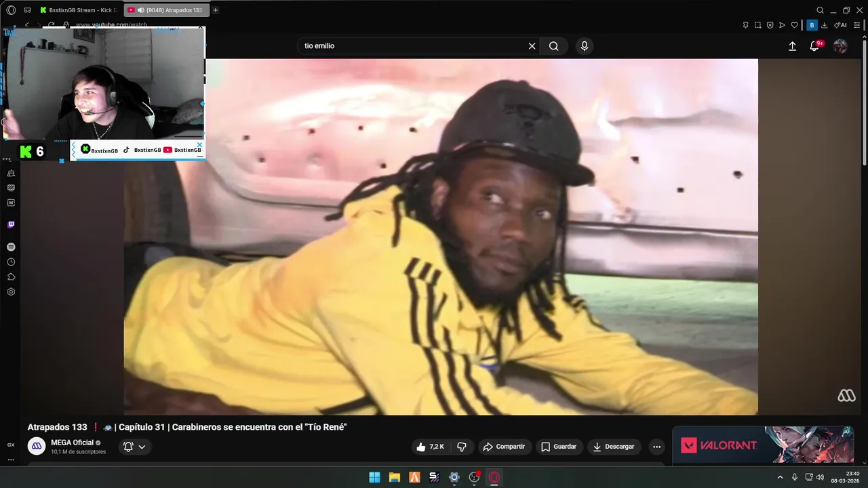The image size is (868, 488).
Task: Run the YouTube search magnifier button
Action: (x=554, y=46)
